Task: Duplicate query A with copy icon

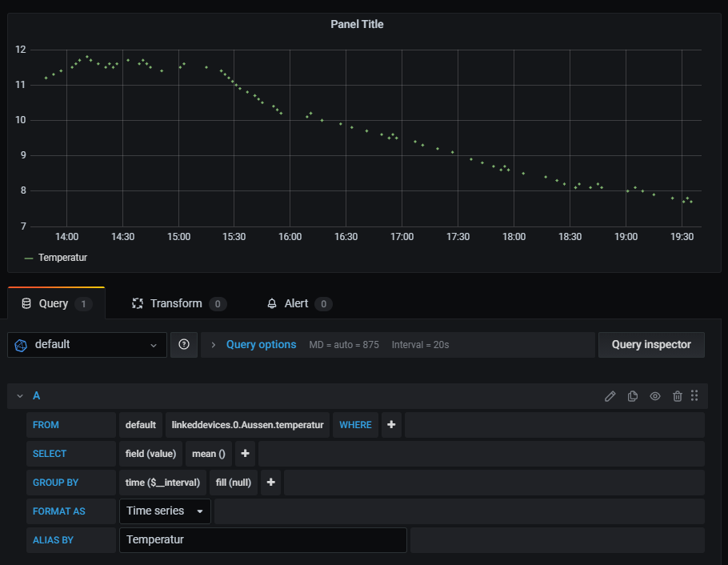Action: point(633,396)
